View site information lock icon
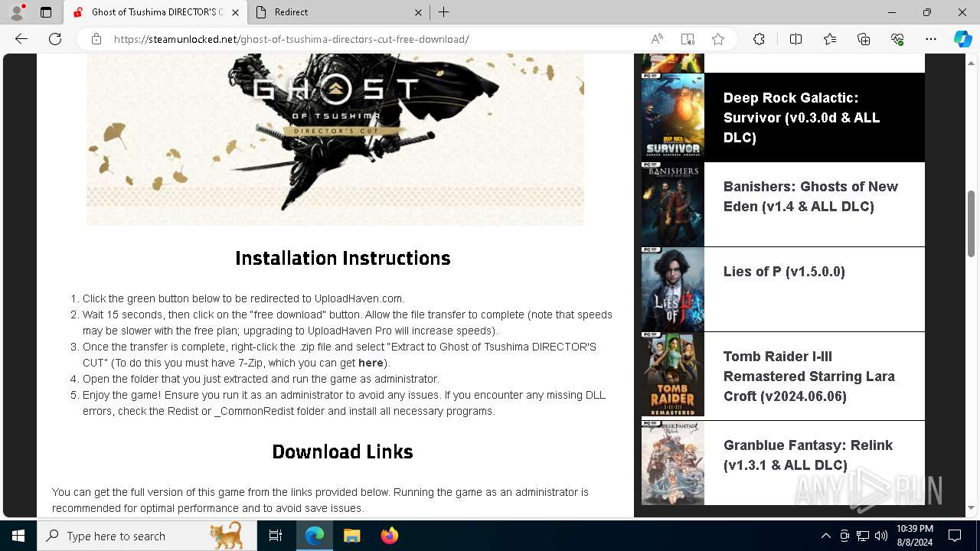The image size is (980, 551). click(96, 39)
